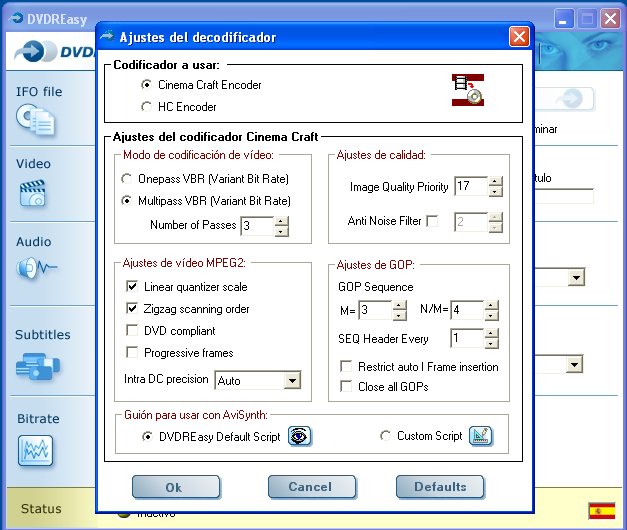Enable the DVD compliant checkbox
Viewport: 627px width, 530px height.
[x=132, y=330]
